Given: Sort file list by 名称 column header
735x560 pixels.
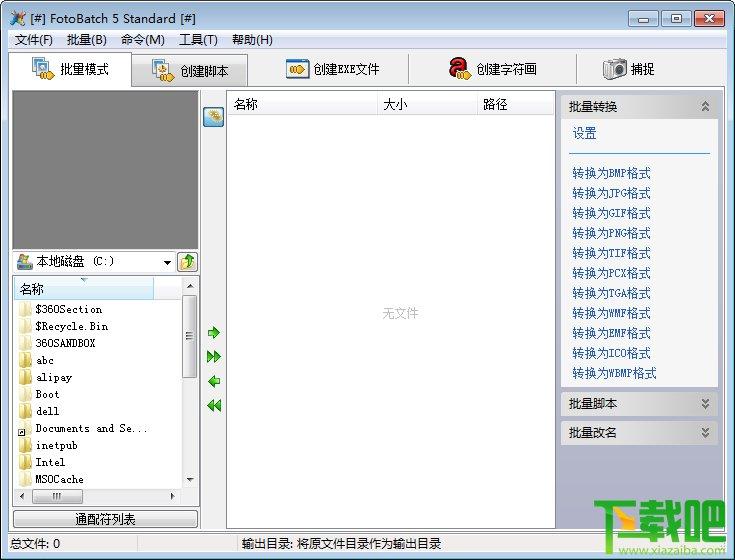Looking at the screenshot, I should pos(302,104).
